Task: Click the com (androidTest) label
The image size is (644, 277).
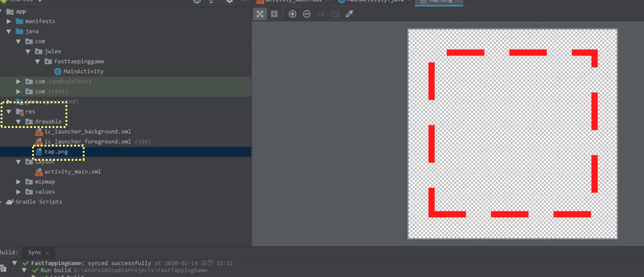Action: click(63, 82)
